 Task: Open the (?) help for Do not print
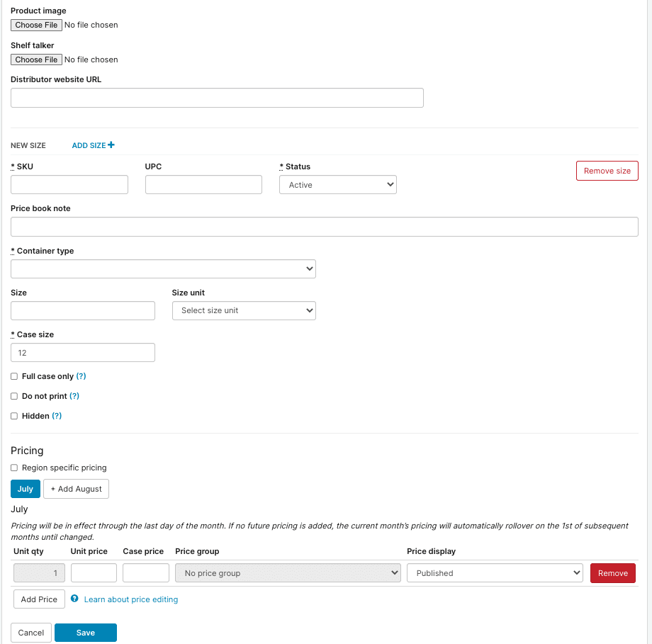click(74, 396)
